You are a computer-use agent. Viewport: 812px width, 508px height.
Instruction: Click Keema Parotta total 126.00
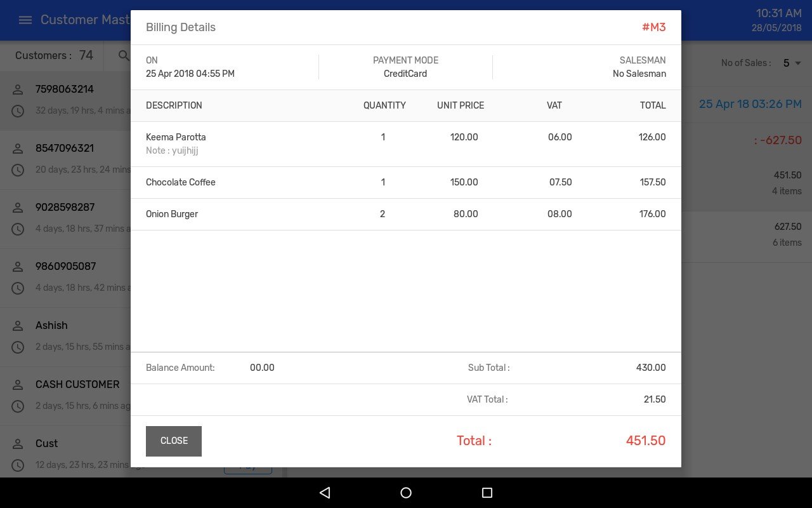click(x=652, y=137)
